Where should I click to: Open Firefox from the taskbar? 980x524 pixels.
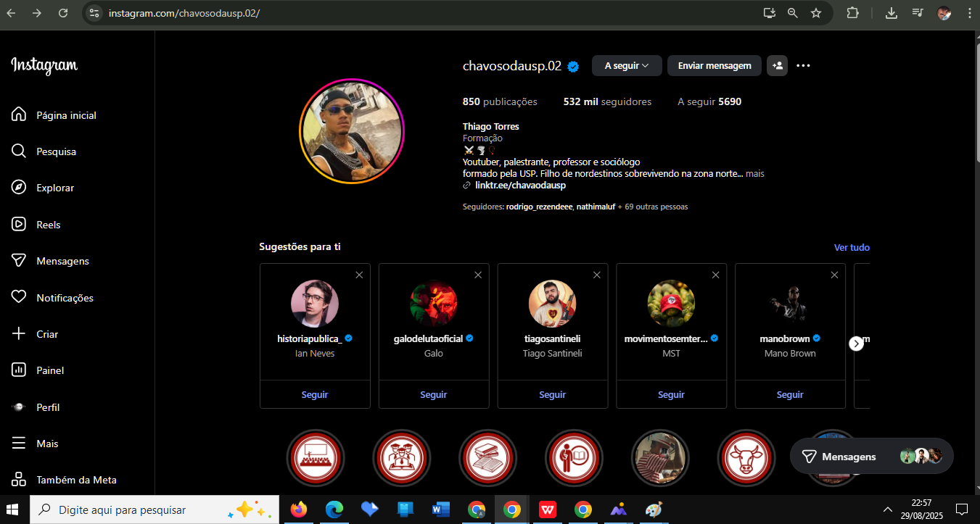[299, 510]
